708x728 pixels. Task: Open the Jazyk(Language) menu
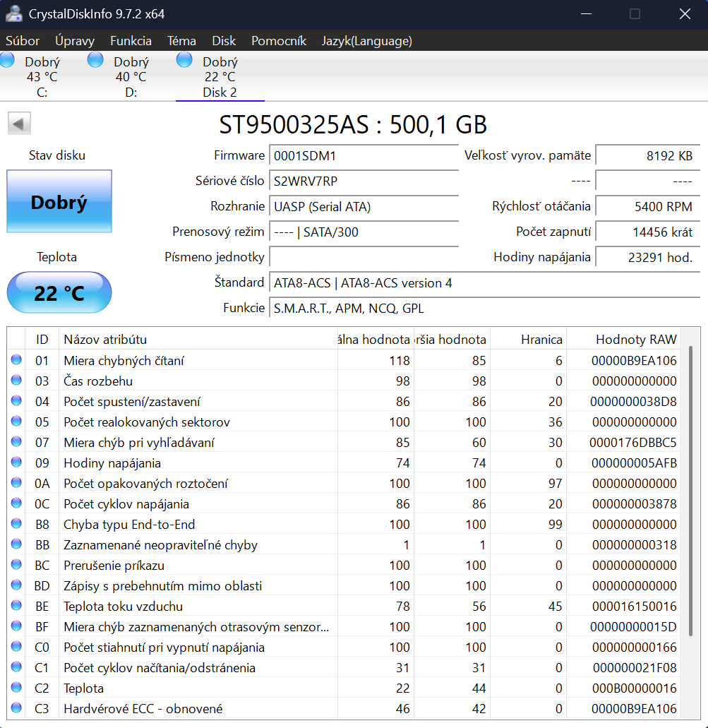point(366,41)
